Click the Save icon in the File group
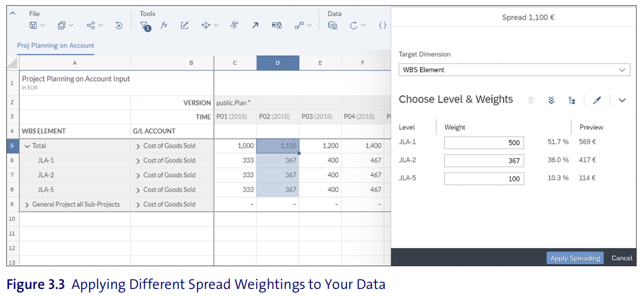Viewport: 644px width, 299px height. pos(33,25)
